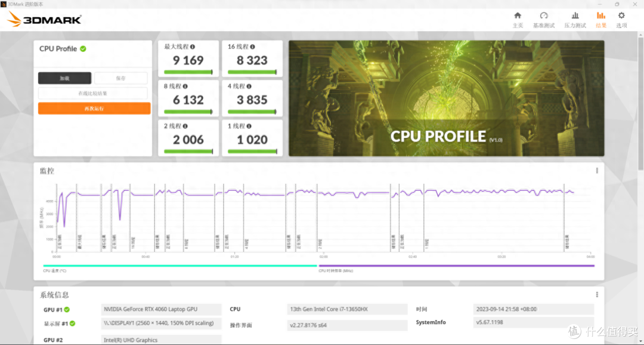644x345 pixels.
Task: Click the 3DMark logo
Action: (x=44, y=19)
